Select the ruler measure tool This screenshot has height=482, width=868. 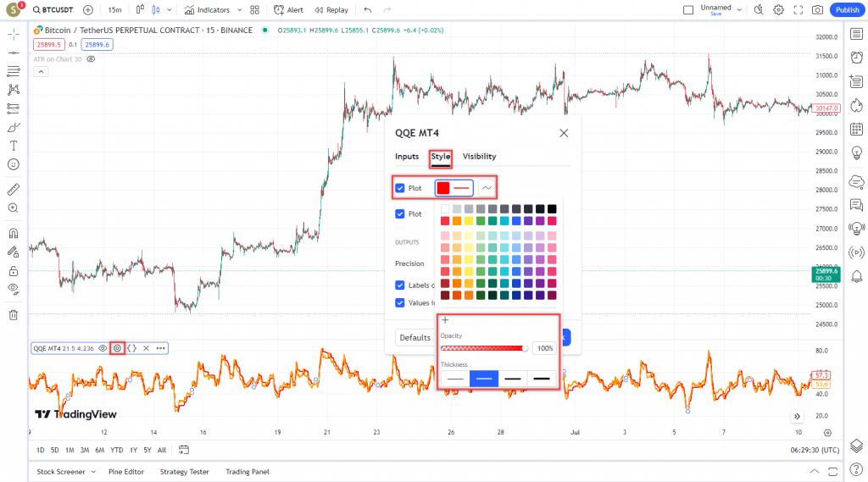coord(14,190)
